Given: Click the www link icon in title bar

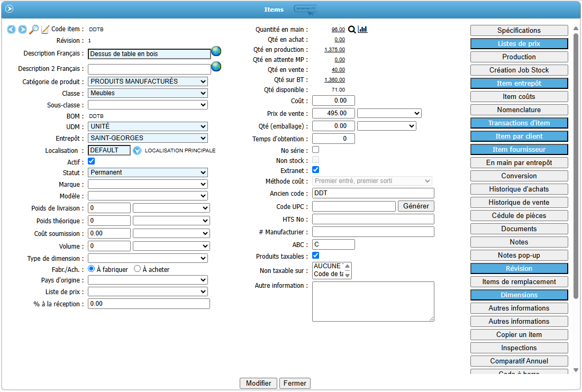Looking at the screenshot, I should (305, 10).
